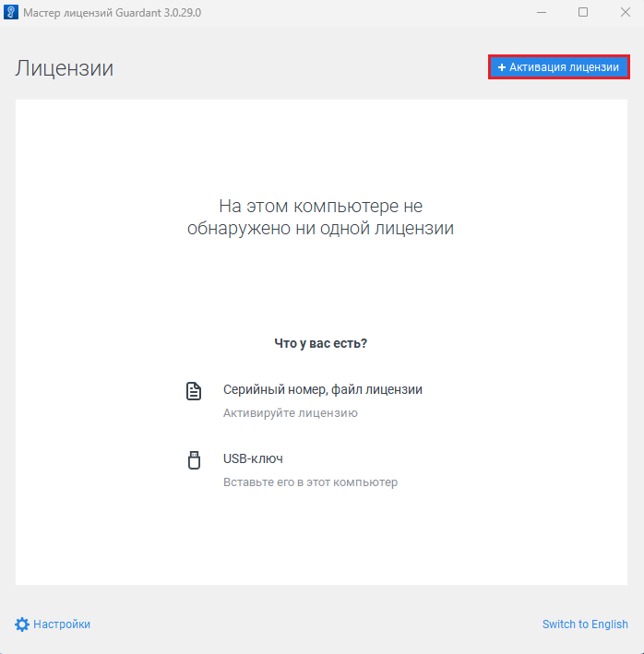Click the no-licenses-found message text

click(321, 217)
